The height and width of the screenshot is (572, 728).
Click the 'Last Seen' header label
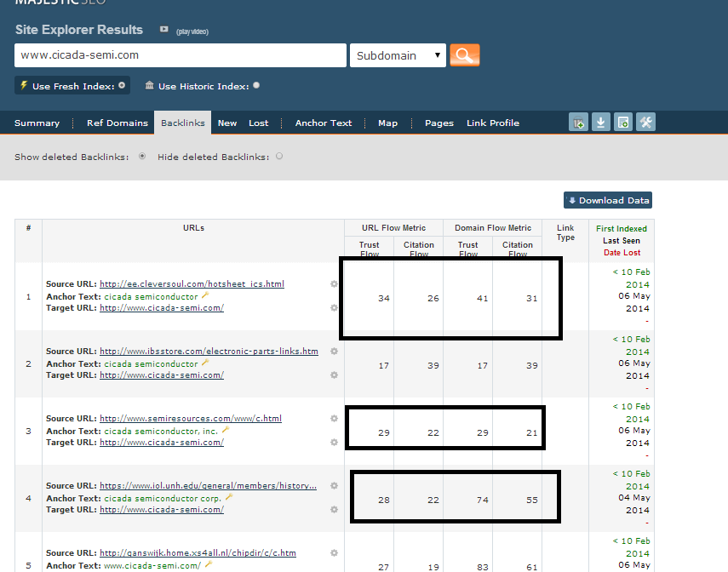pos(622,241)
